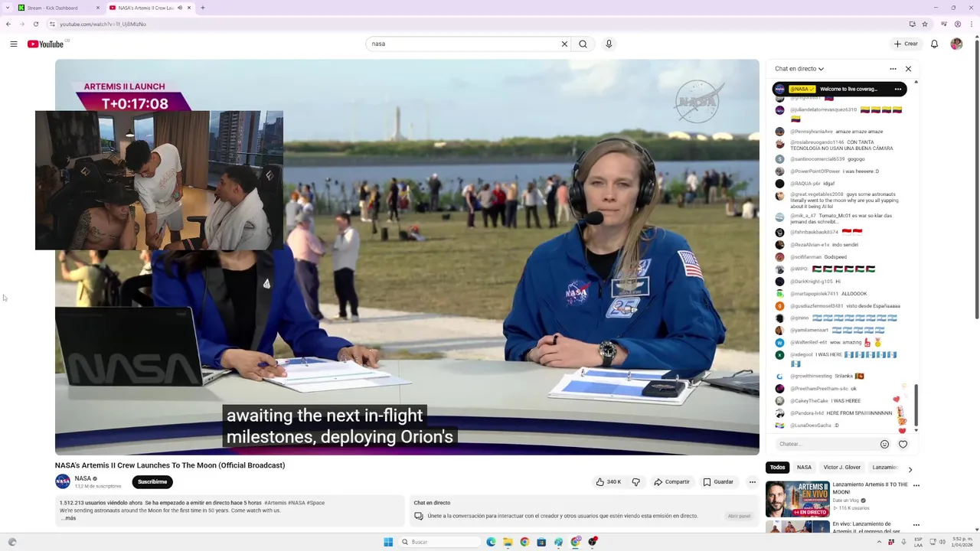The height and width of the screenshot is (551, 980).
Task: Open title Lanzamiento Artemis II TO THE MOON
Action: [x=870, y=488]
